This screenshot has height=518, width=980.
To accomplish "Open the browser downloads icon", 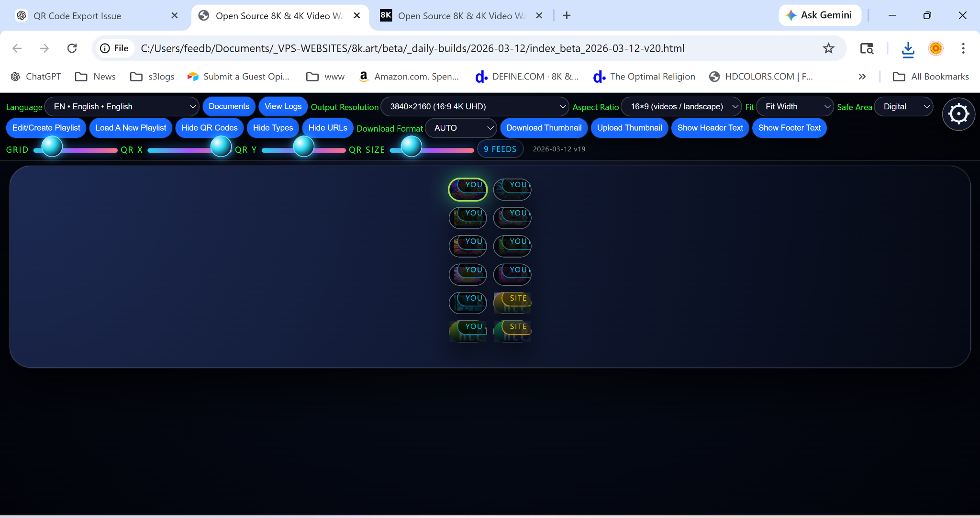I will coord(908,48).
